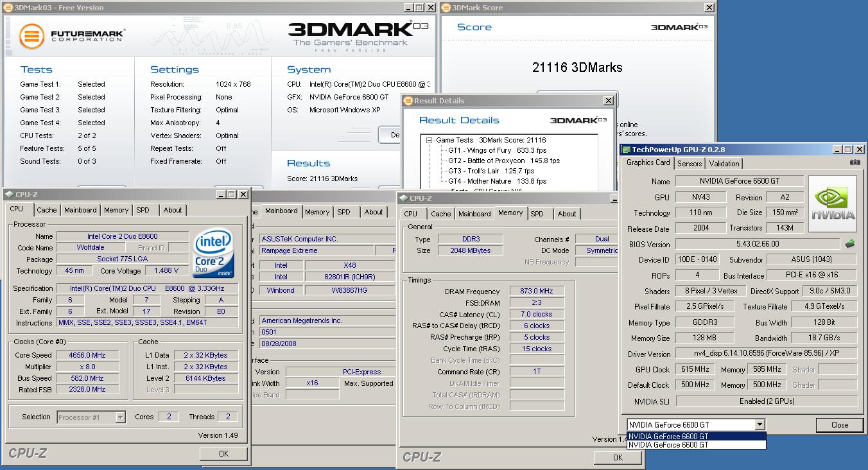Click the FSB:DRAM 2:3 value
The height and width of the screenshot is (470, 868).
click(537, 303)
